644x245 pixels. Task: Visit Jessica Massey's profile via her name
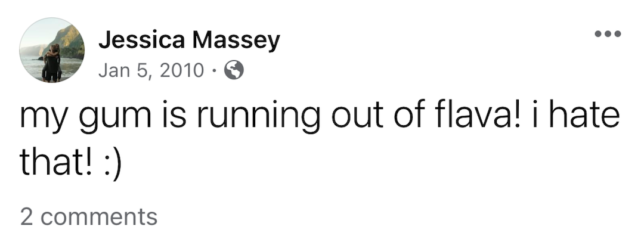point(188,41)
